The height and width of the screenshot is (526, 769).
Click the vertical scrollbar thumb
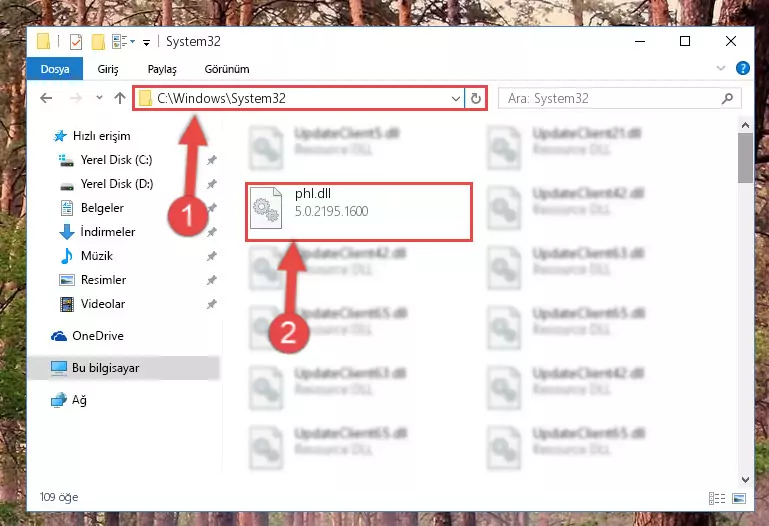pyautogui.click(x=745, y=158)
